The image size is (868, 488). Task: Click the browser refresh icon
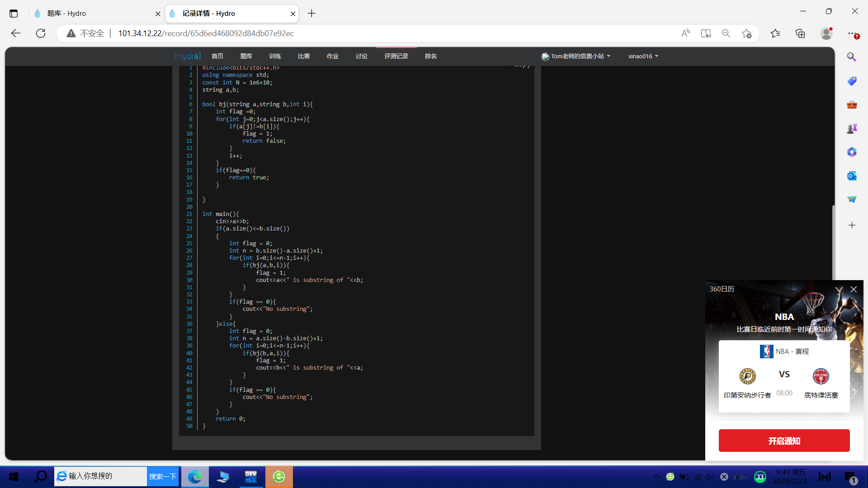41,33
